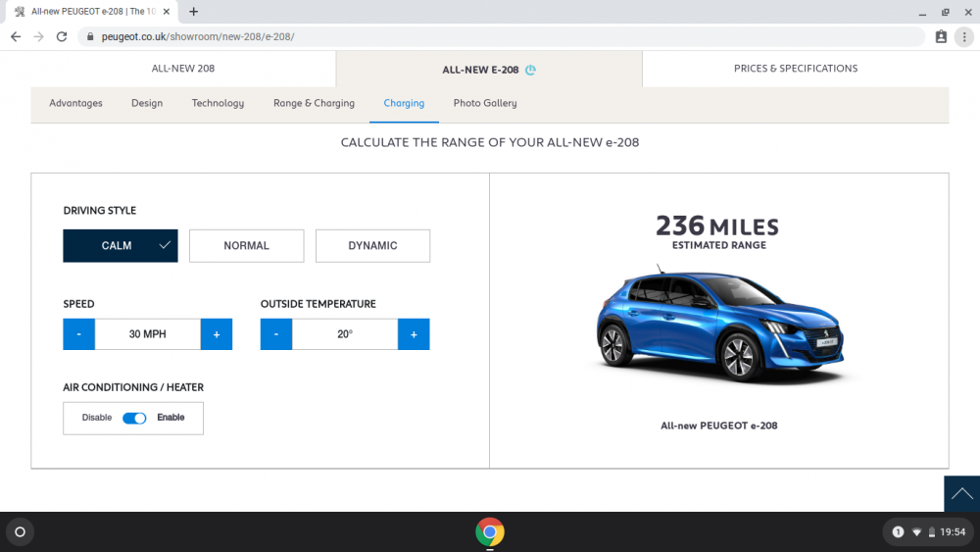Click the 20° temperature value field

pos(345,334)
